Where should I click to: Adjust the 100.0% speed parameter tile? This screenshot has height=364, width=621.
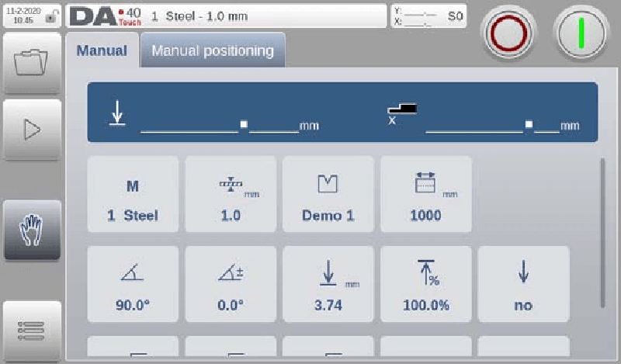[425, 284]
